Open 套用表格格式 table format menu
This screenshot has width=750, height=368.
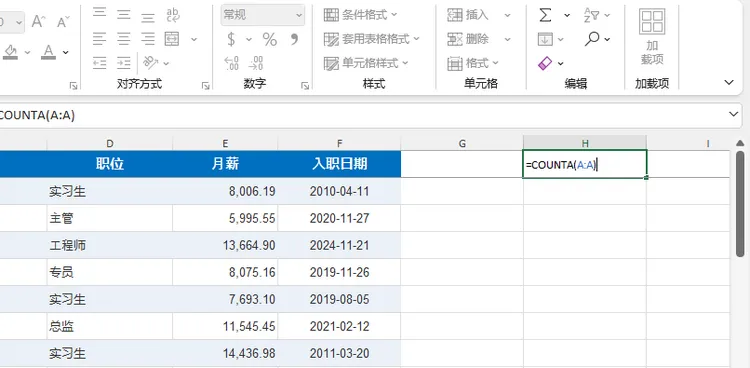[x=372, y=39]
